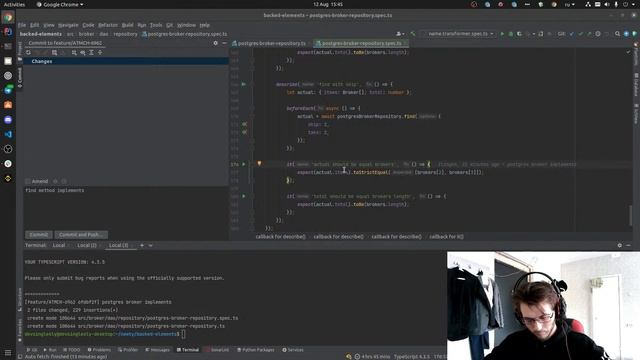Open the Run tool window tab

(50, 350)
